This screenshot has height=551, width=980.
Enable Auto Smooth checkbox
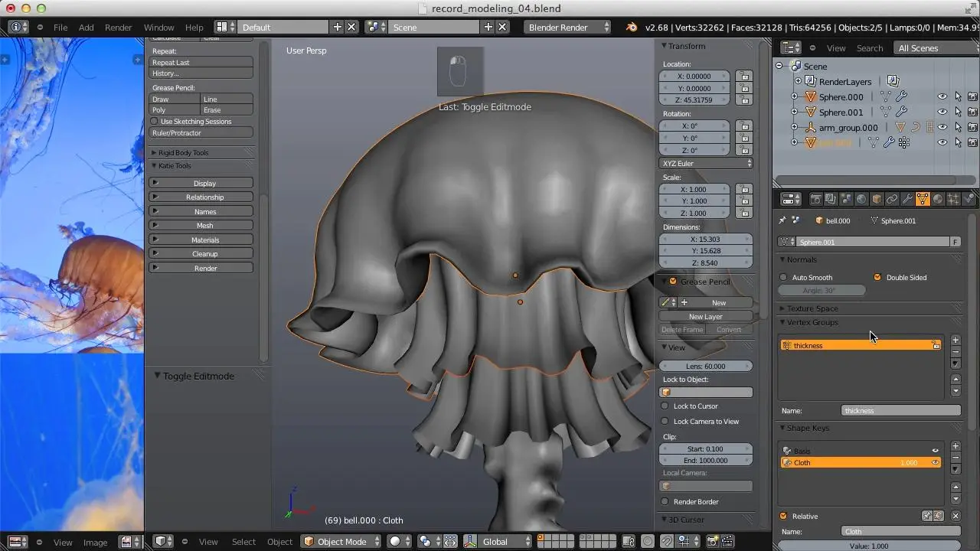click(783, 278)
